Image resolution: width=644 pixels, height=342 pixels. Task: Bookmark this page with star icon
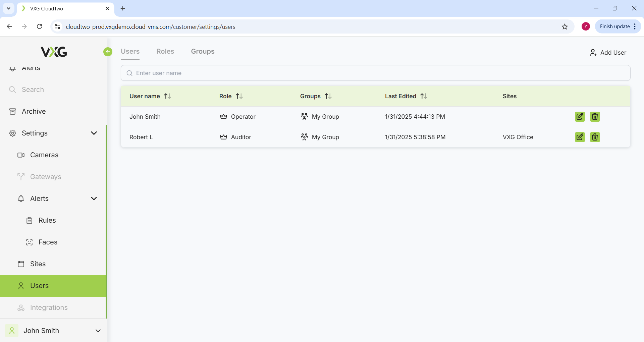565,27
